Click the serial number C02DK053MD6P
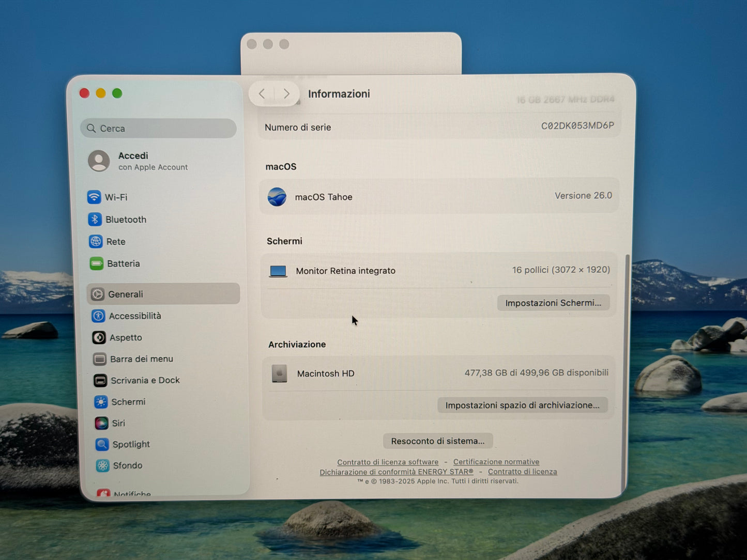The height and width of the screenshot is (560, 747). point(577,126)
